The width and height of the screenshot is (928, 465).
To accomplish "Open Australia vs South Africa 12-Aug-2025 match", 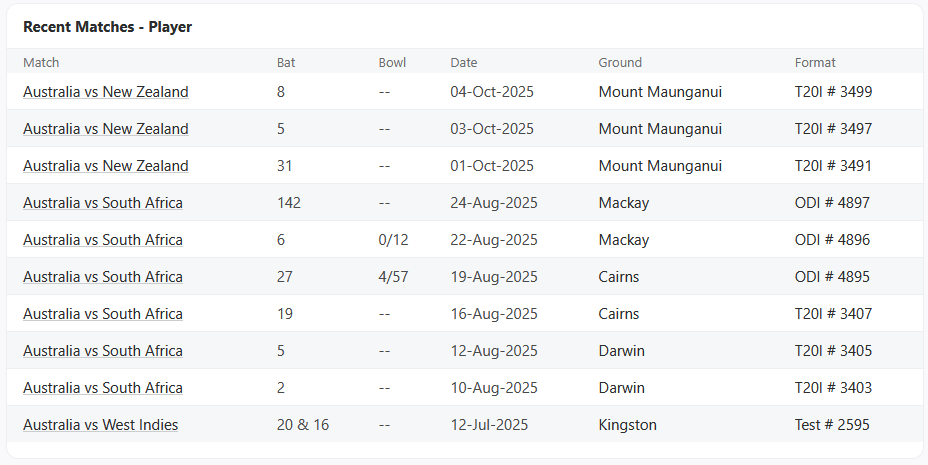I will click(103, 351).
